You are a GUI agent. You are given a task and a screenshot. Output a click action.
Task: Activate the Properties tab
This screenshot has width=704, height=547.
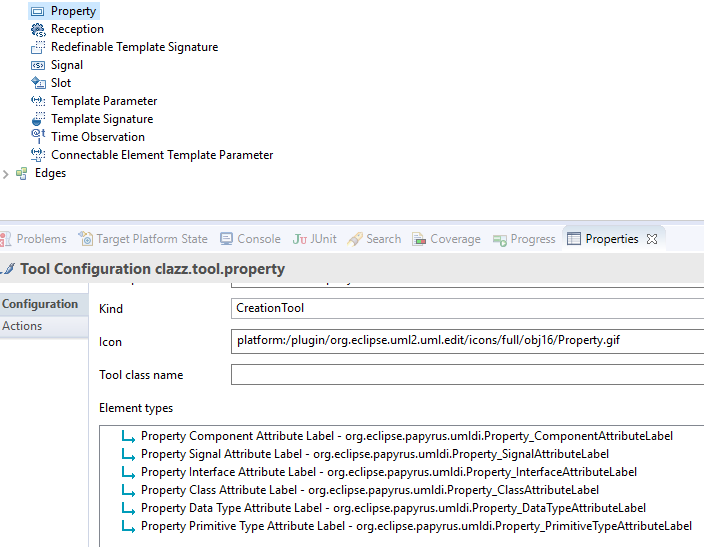click(x=612, y=239)
